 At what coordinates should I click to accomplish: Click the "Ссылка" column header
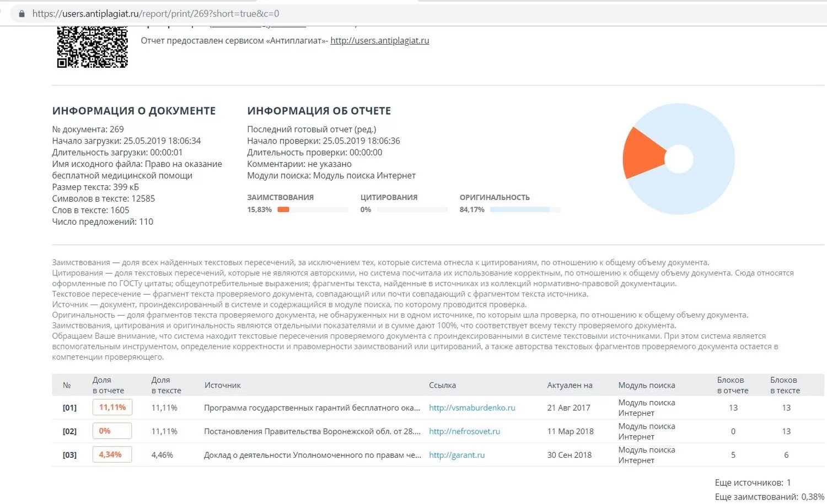pyautogui.click(x=442, y=386)
